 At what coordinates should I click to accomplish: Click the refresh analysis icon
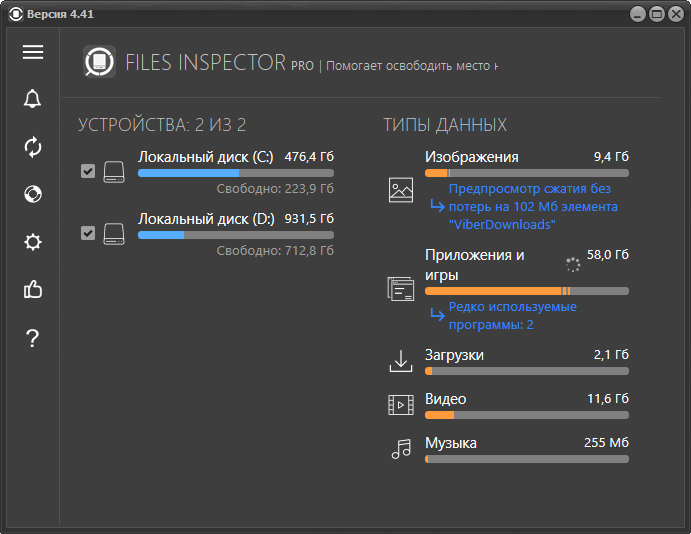(33, 147)
